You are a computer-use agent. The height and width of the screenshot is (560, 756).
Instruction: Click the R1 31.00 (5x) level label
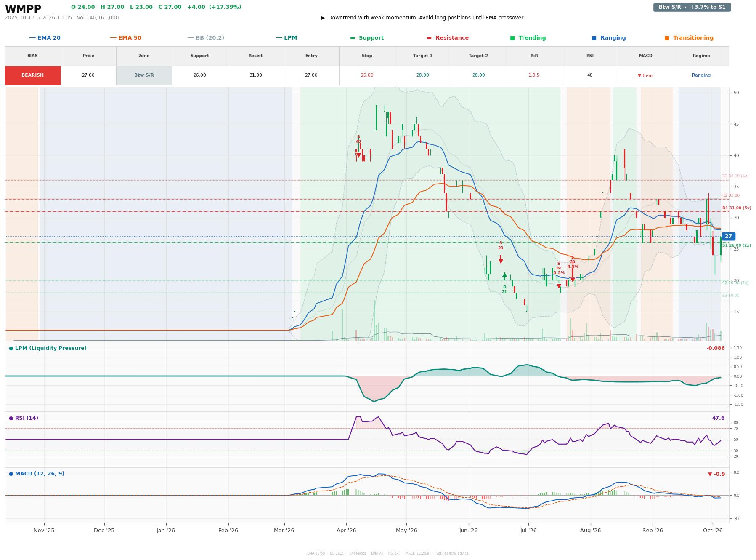coord(737,208)
